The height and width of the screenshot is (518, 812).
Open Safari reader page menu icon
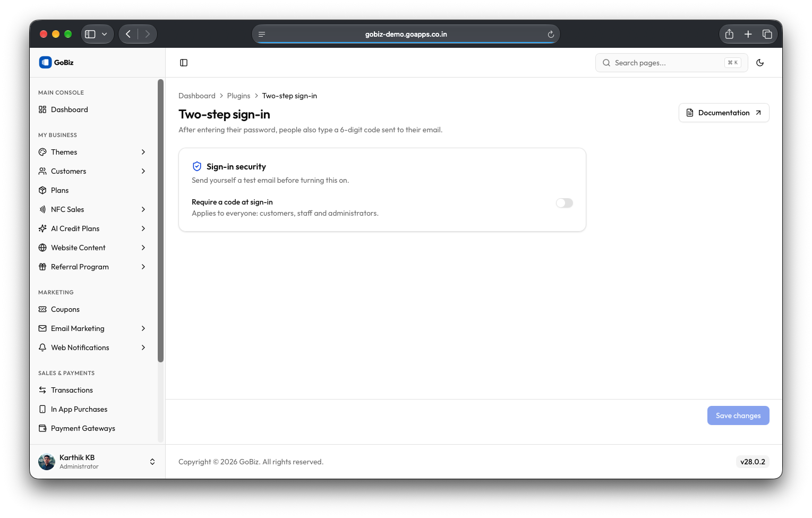click(x=262, y=34)
